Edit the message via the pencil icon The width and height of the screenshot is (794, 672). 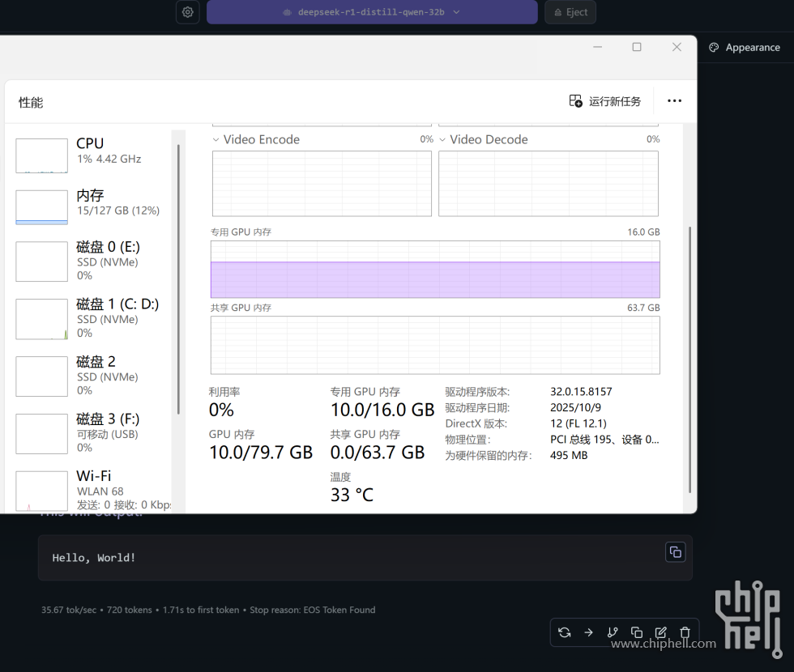pyautogui.click(x=660, y=632)
